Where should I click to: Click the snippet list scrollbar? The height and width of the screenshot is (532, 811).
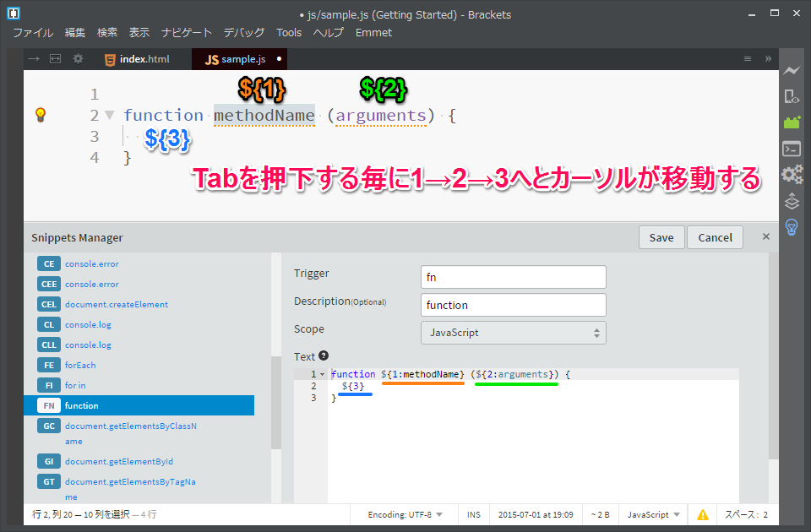(x=276, y=402)
